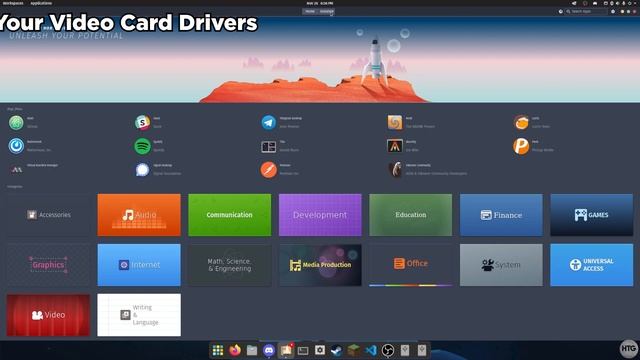
Task: Open the Tilix tiling terminal icon
Action: 269,147
